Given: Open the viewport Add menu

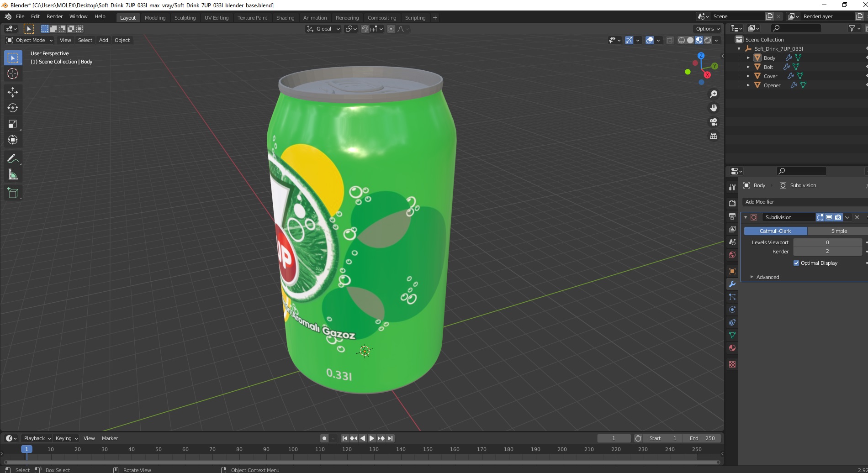Looking at the screenshot, I should click(104, 40).
